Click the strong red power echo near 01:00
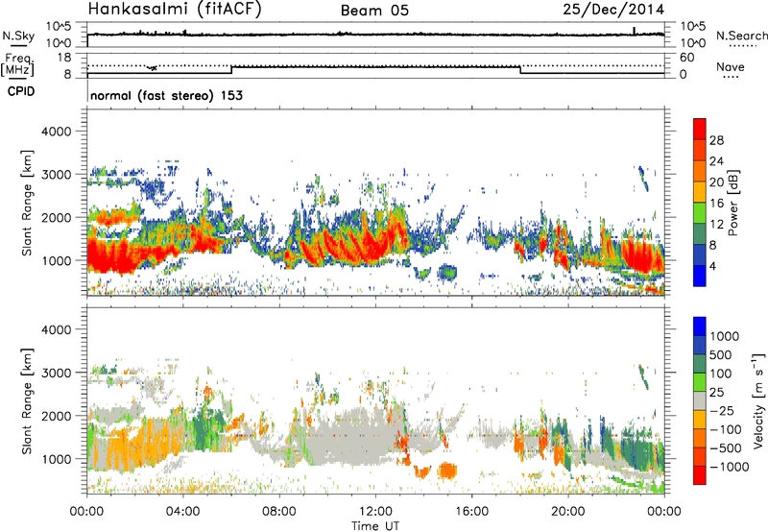Viewport: 768px width, 532px height. tap(112, 254)
